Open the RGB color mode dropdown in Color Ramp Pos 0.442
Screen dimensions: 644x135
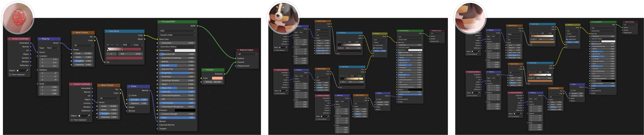tap(126, 45)
